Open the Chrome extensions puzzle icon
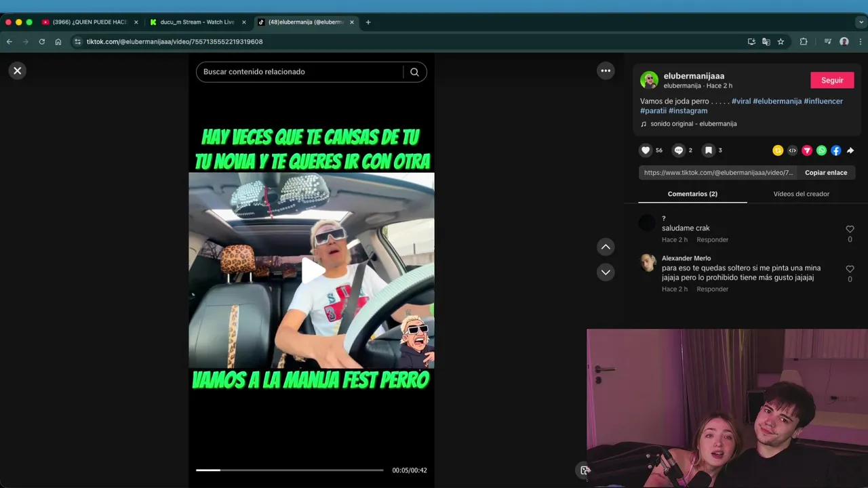 point(804,41)
